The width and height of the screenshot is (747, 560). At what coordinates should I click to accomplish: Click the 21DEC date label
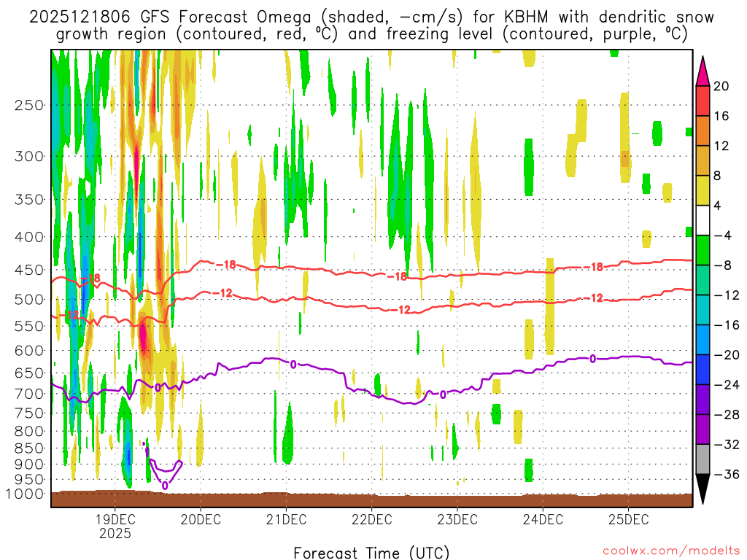click(x=286, y=519)
